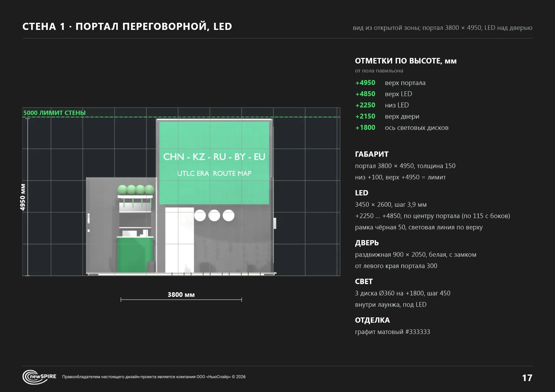This screenshot has height=392, width=555.
Task: Select the green LED screen panel
Action: point(214,163)
